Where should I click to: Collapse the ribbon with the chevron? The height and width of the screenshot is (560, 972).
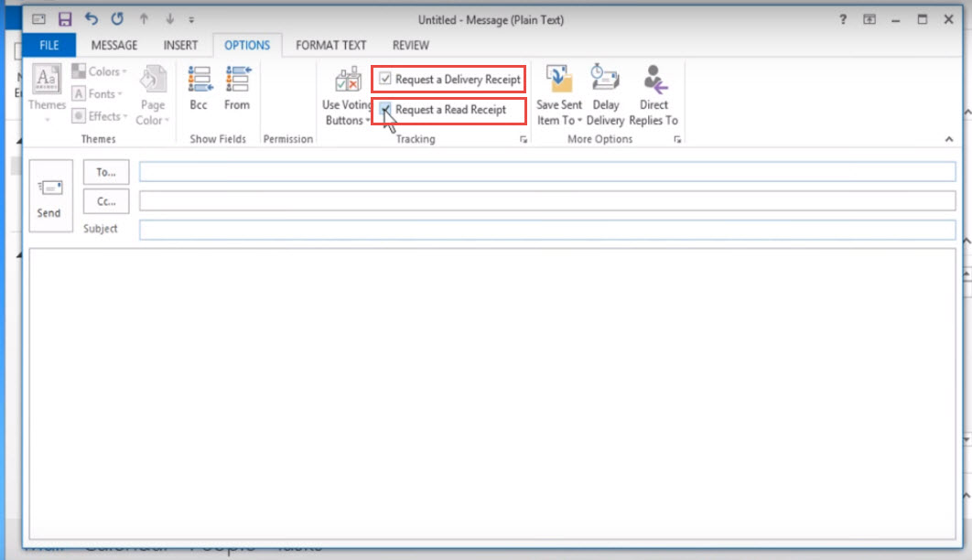click(949, 139)
